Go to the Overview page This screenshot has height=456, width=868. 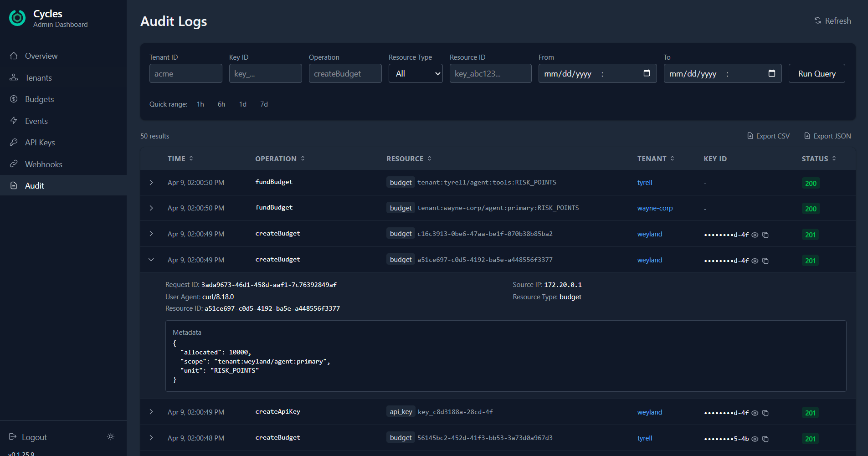point(41,56)
